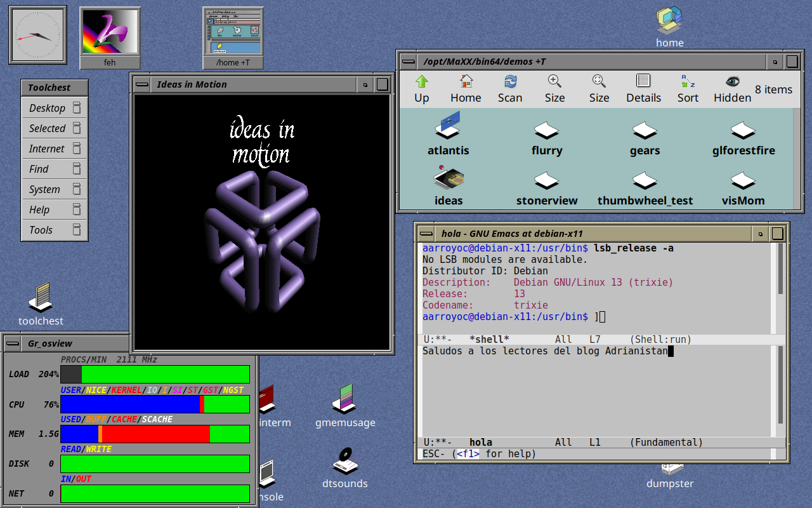This screenshot has height=508, width=812.
Task: Restore the minimized feh window
Action: point(110,37)
